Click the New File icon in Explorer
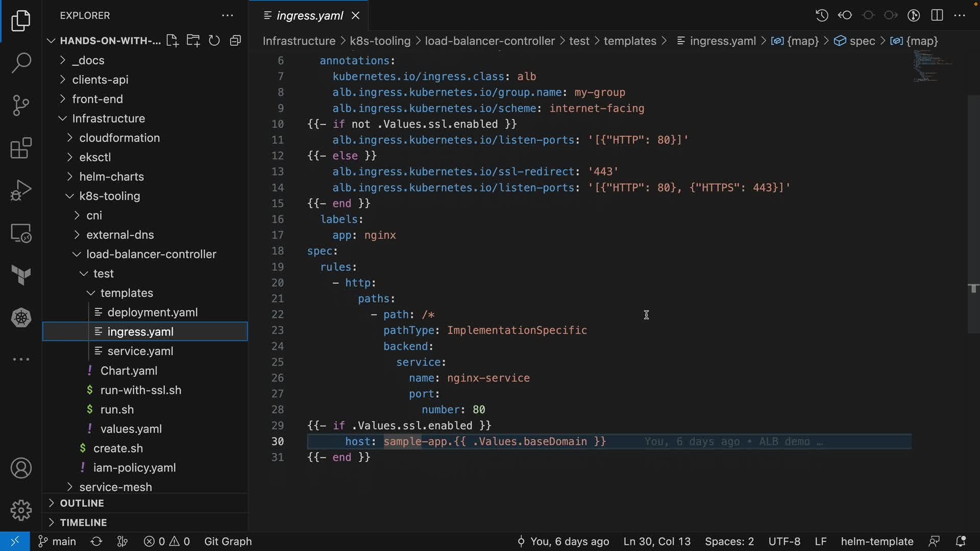 coord(172,41)
